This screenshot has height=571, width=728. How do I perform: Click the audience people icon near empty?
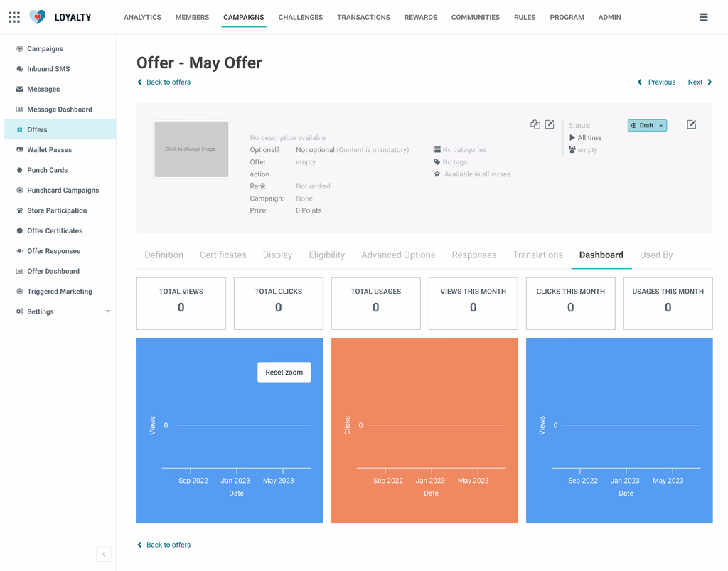point(572,150)
